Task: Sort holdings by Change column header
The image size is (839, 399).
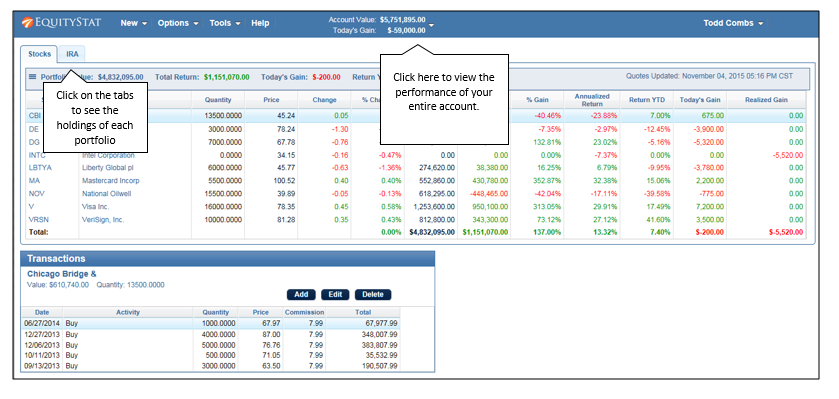Action: click(x=324, y=99)
